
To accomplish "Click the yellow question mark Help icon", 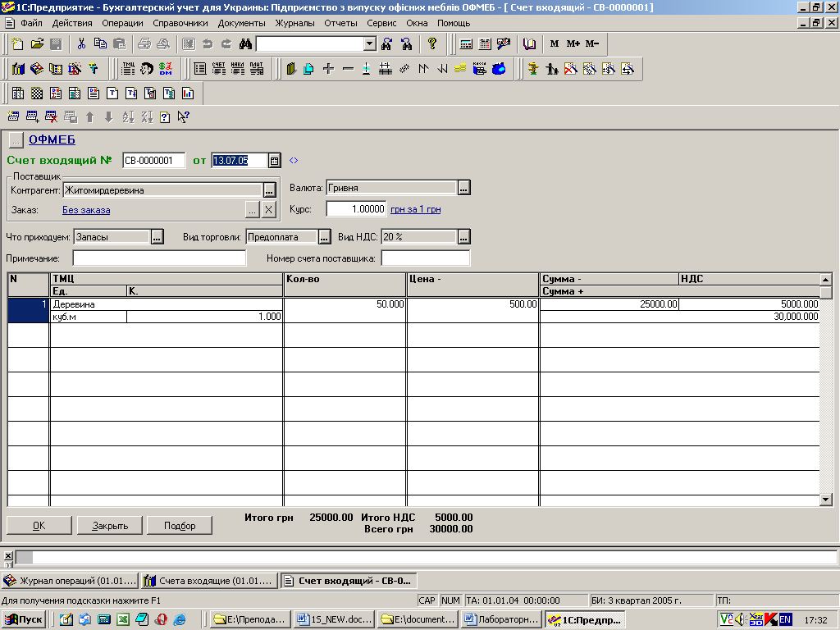I will click(431, 44).
